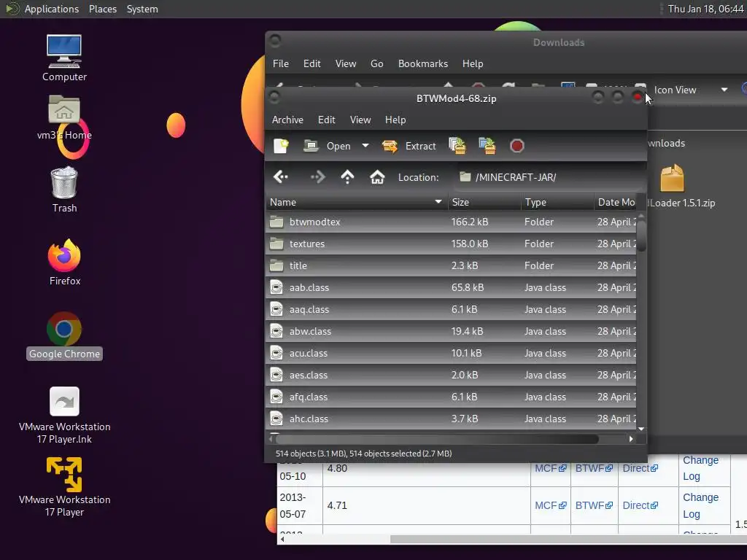Open File menu in Downloads window
The image size is (747, 560).
click(x=281, y=64)
